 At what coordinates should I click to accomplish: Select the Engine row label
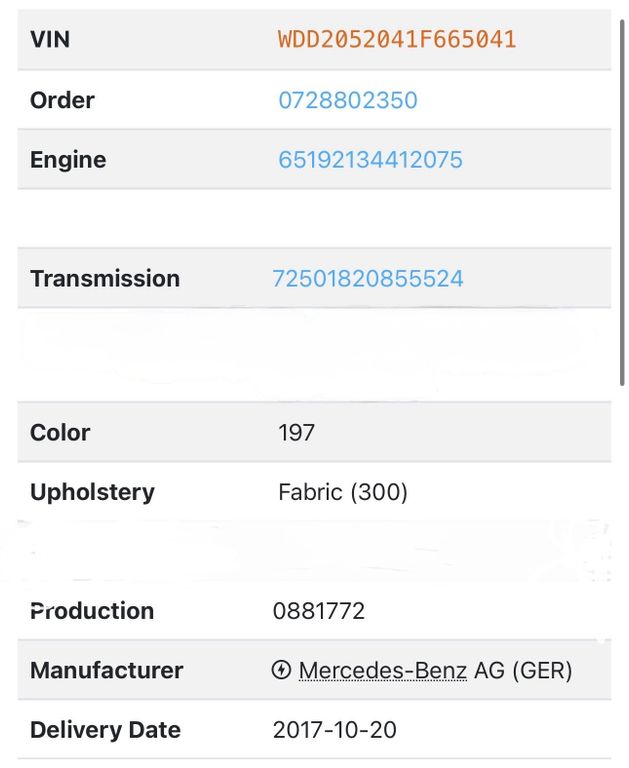68,160
